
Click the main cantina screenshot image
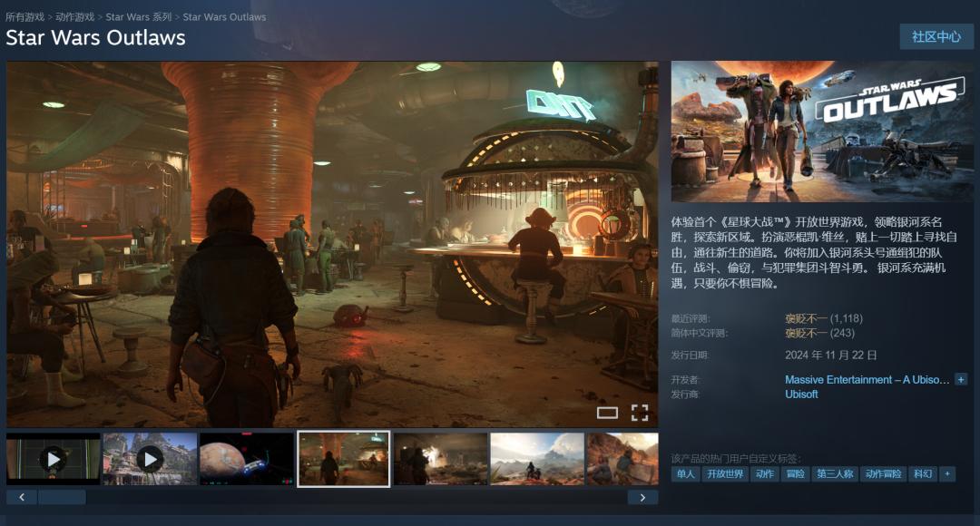pyautogui.click(x=332, y=244)
